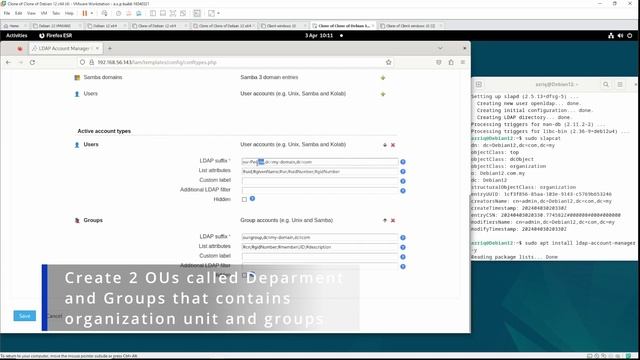
Task: Open VMware power options dropdown arrow
Action: click(91, 13)
